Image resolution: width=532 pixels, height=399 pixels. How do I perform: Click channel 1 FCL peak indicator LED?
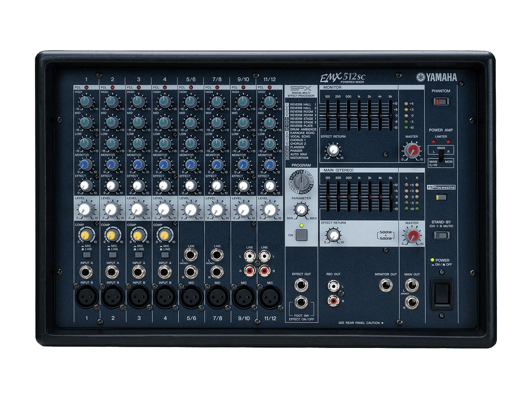tap(86, 87)
